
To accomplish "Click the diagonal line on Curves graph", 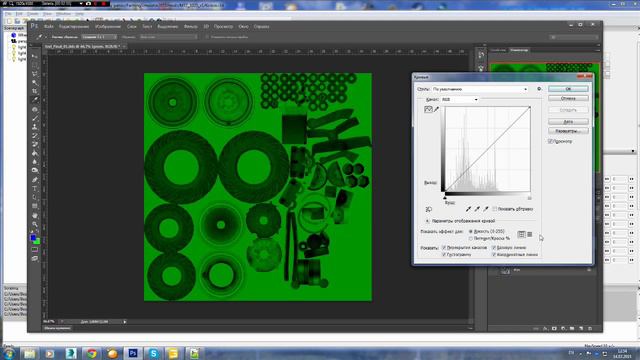I will pyautogui.click(x=487, y=149).
